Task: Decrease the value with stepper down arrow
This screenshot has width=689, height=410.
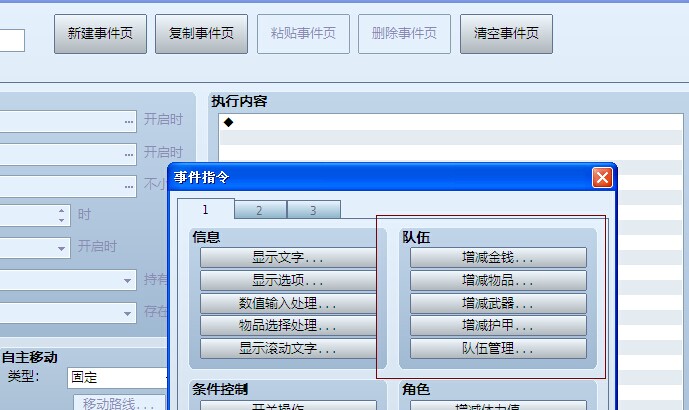Action: pyautogui.click(x=62, y=220)
